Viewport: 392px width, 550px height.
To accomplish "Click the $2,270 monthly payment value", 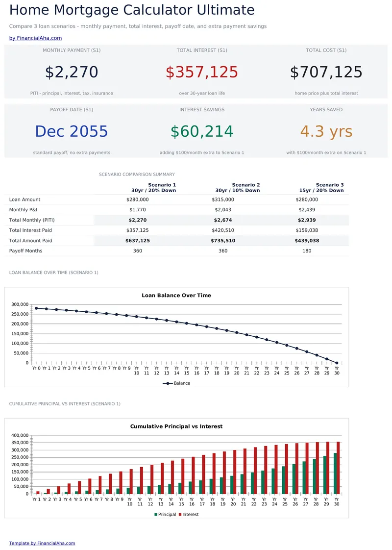I will click(72, 72).
